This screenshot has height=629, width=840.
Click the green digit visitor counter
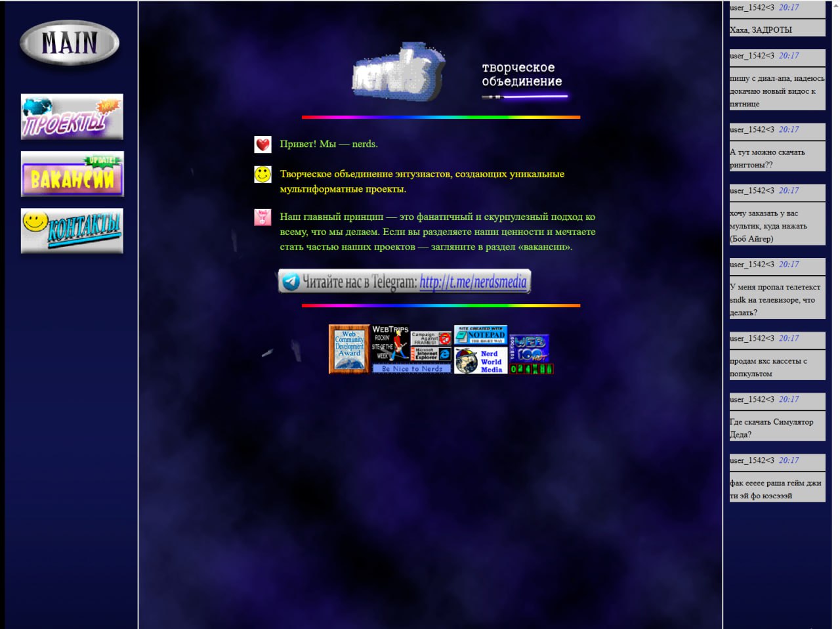[532, 369]
